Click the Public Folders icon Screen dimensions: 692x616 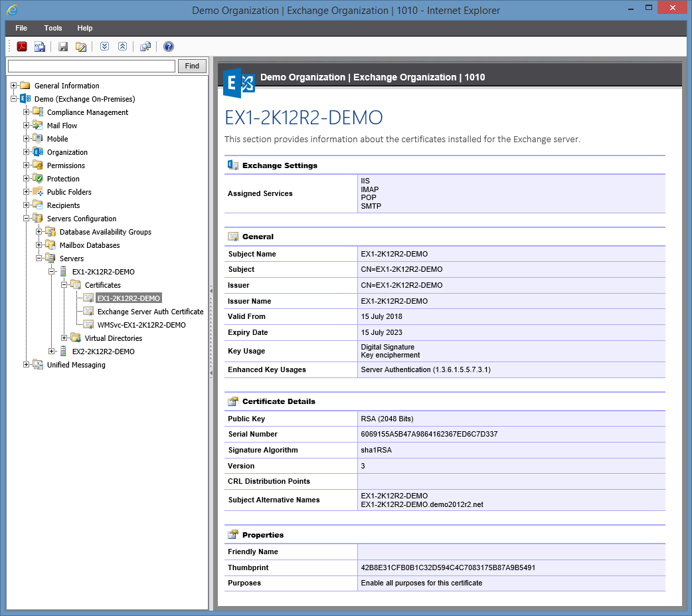38,191
